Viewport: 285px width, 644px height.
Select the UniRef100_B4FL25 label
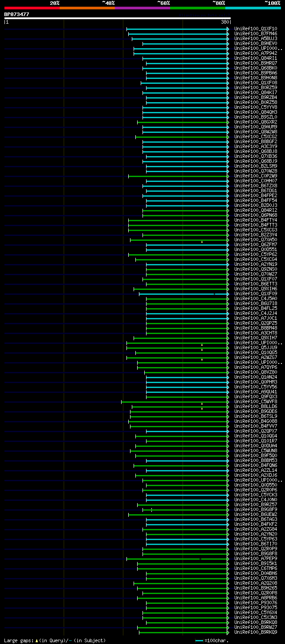coord(256,309)
